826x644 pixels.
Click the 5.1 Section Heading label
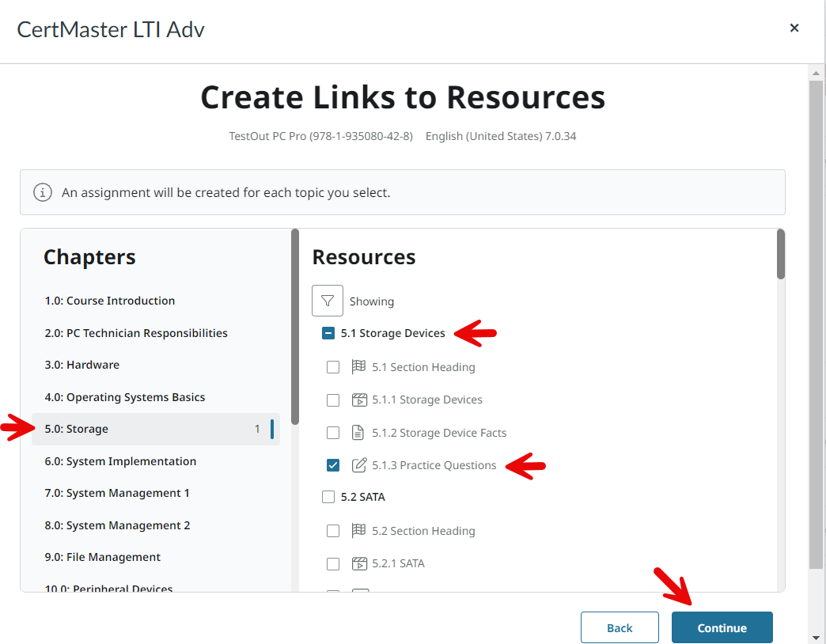[x=423, y=367]
